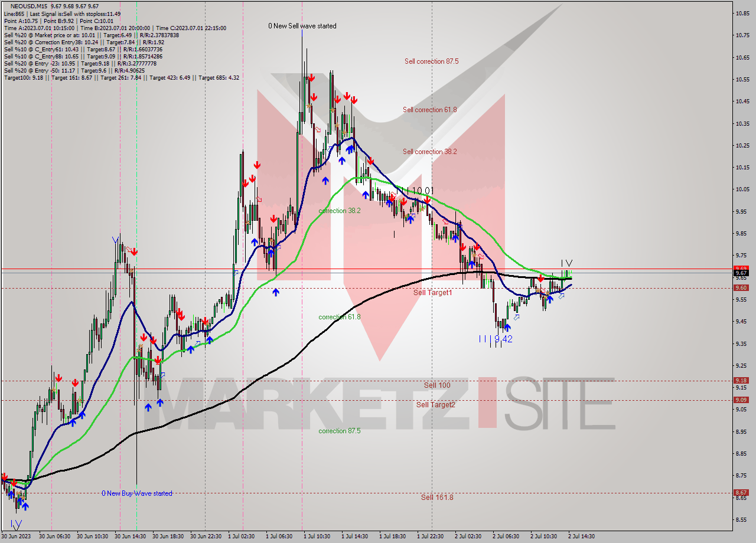The width and height of the screenshot is (756, 543).
Task: Click the '0 New Buy Wave started' label
Action: coord(137,493)
